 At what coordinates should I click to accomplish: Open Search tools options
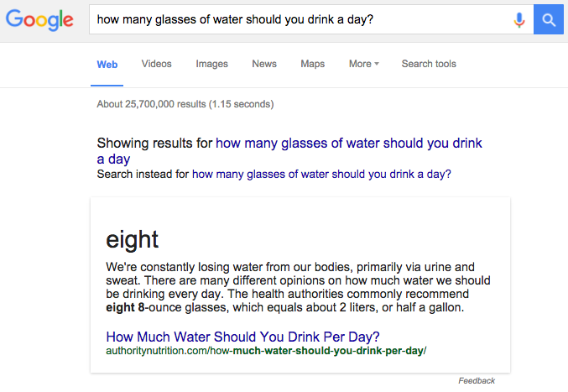click(429, 64)
